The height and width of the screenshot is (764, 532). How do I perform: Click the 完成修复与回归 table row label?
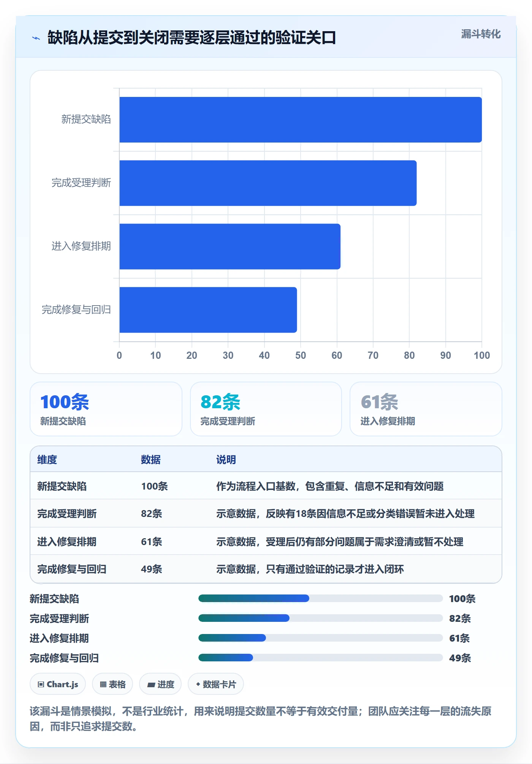click(72, 569)
